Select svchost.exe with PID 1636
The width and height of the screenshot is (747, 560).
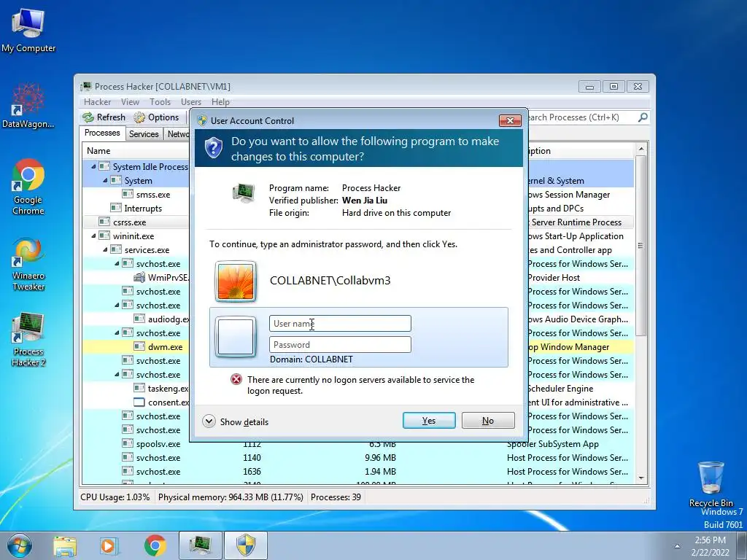pyautogui.click(x=357, y=472)
